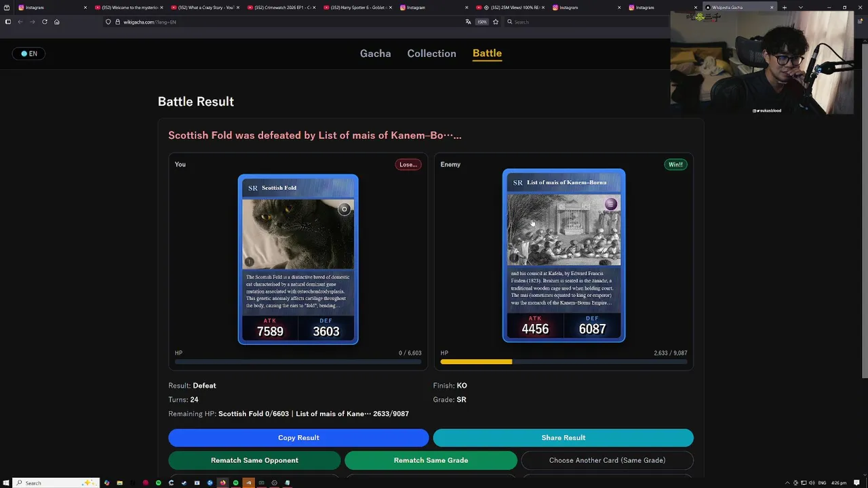Click the Lose... badge
Viewport: 868px width, 488px height.
click(x=408, y=165)
